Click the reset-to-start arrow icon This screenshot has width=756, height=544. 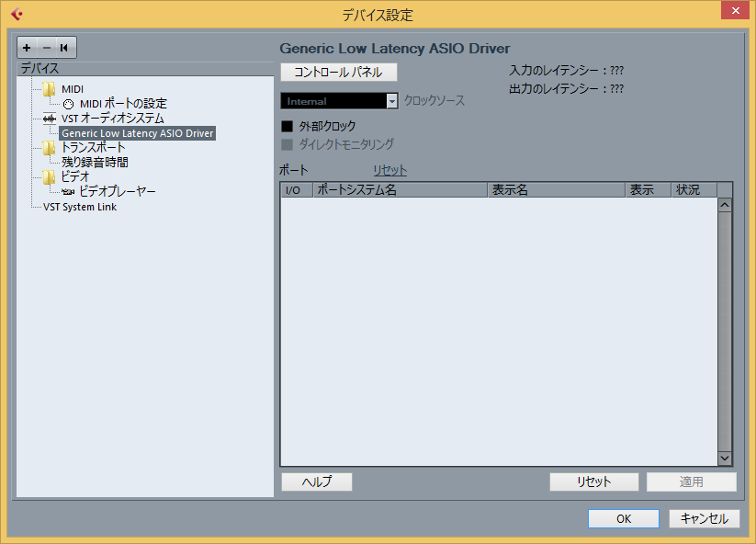click(64, 48)
